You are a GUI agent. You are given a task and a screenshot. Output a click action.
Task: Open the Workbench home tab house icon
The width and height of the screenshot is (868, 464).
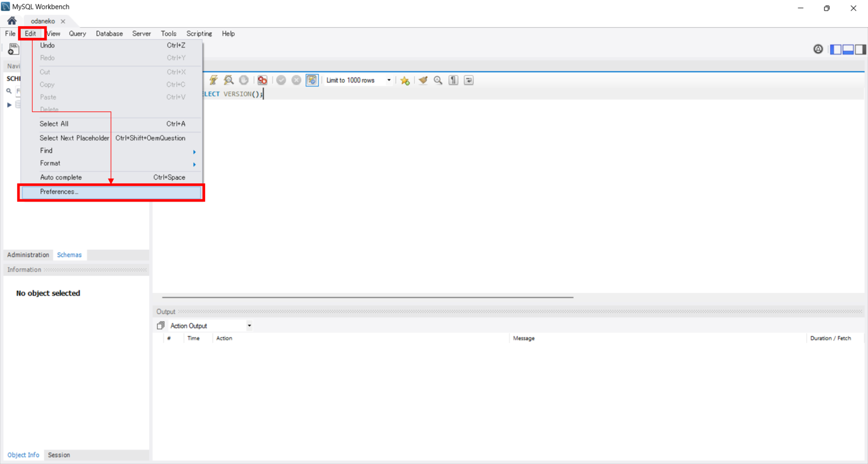[11, 20]
